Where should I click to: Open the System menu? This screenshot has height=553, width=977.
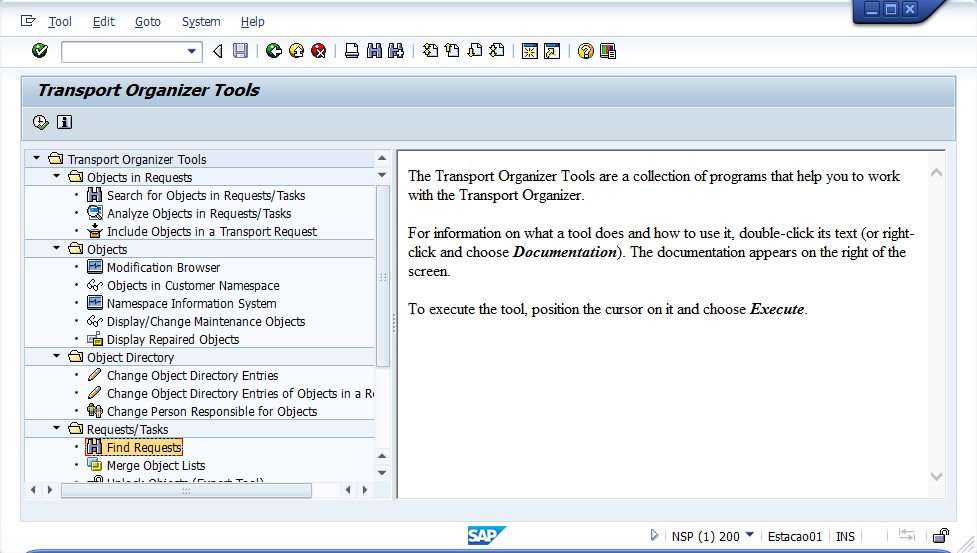201,21
